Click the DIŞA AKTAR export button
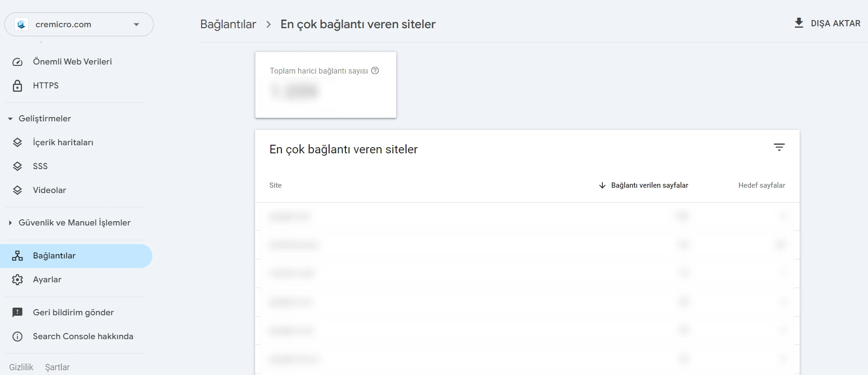Screen dimensions: 868x375 [827, 23]
